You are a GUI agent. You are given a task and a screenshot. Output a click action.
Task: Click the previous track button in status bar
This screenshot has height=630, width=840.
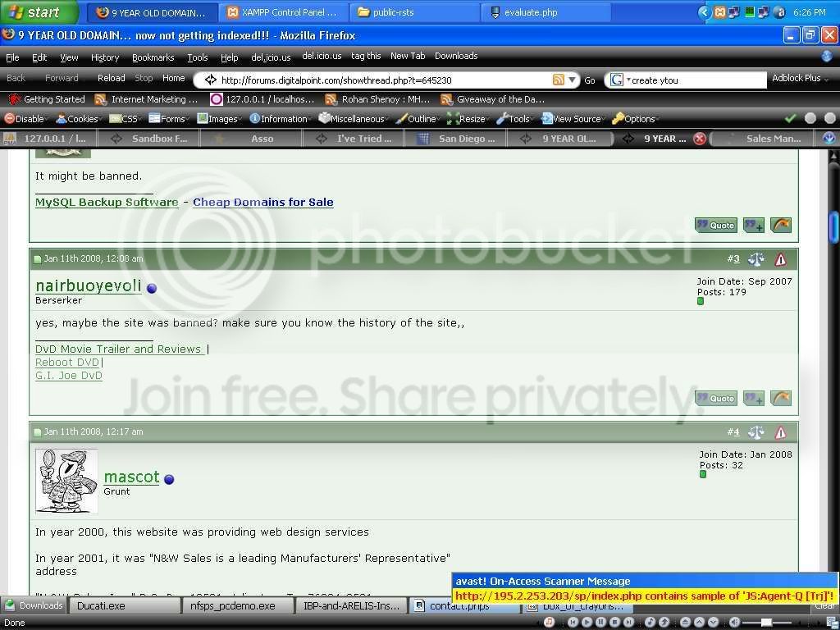pos(573,622)
